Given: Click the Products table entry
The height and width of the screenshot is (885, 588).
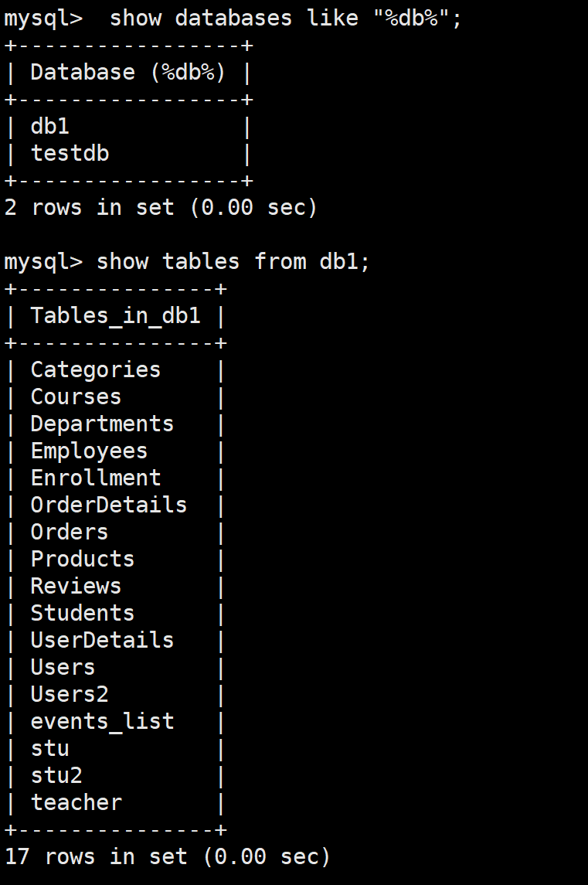Looking at the screenshot, I should pos(83,559).
